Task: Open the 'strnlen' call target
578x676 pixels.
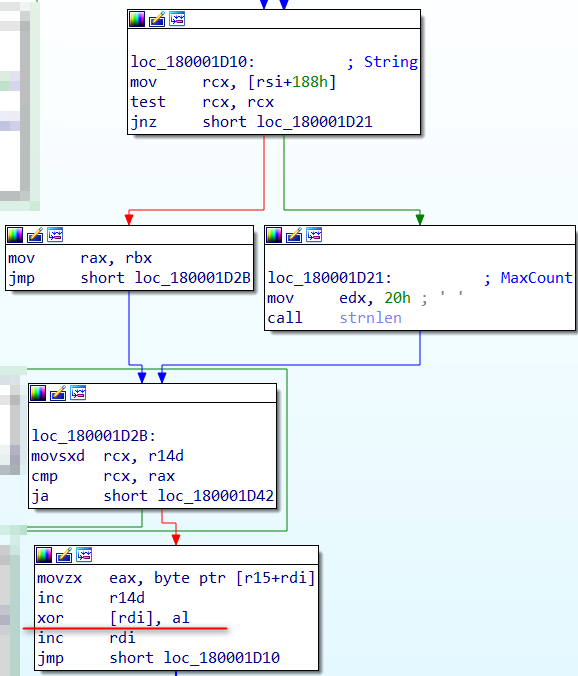Action: pyautogui.click(x=370, y=318)
